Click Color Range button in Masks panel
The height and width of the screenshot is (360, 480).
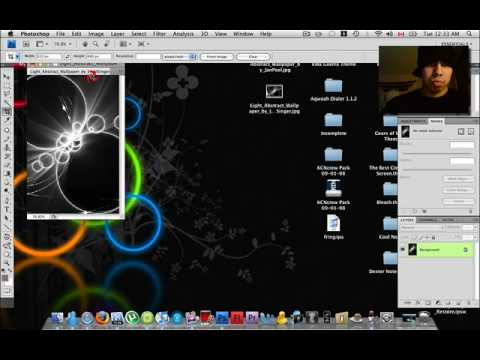point(458,190)
